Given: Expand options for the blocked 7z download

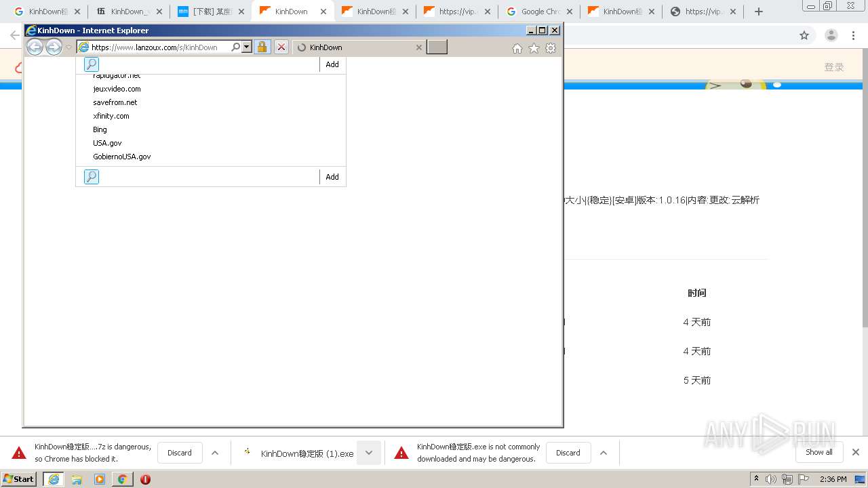Looking at the screenshot, I should pos(215,453).
